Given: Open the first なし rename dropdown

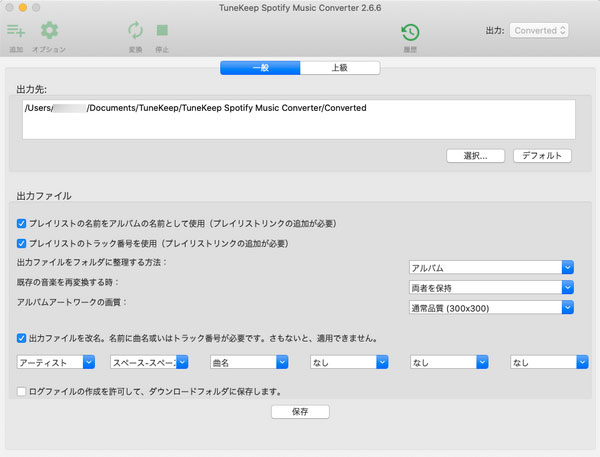Looking at the screenshot, I should [349, 362].
